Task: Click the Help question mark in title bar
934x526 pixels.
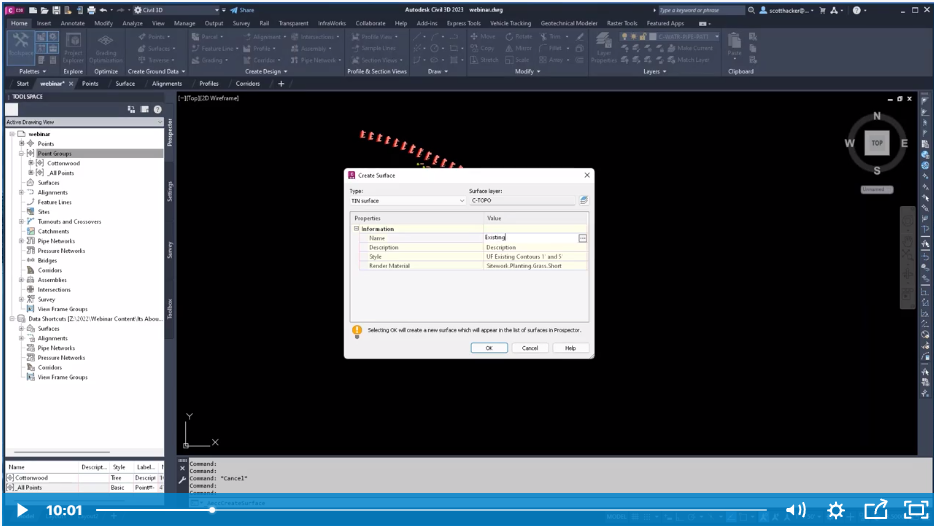Action: pyautogui.click(x=857, y=10)
